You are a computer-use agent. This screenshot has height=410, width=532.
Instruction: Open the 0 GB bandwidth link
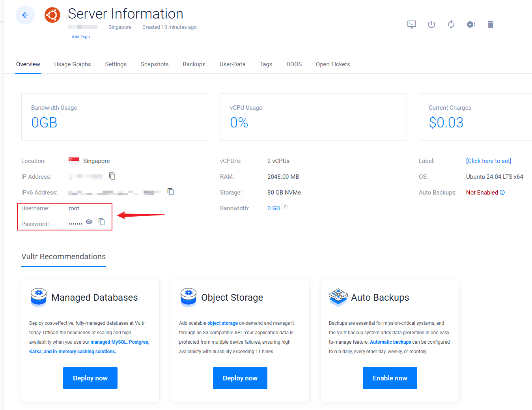[x=273, y=208]
